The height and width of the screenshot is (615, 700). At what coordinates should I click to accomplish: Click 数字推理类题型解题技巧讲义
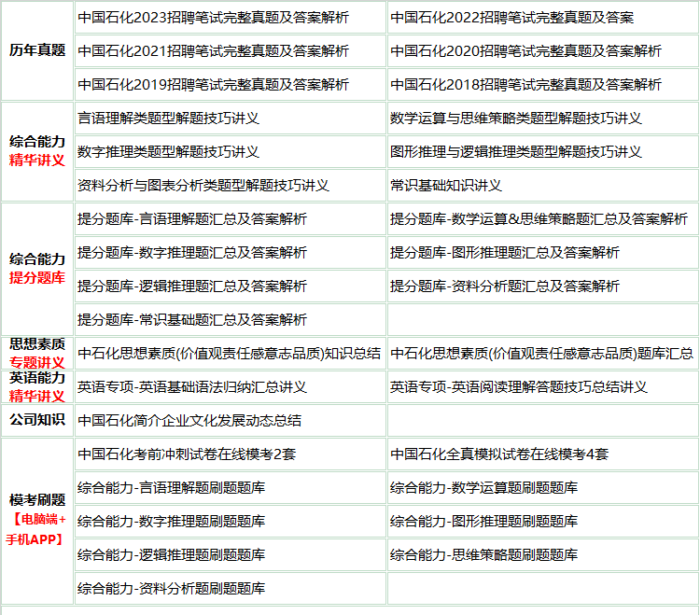168,152
